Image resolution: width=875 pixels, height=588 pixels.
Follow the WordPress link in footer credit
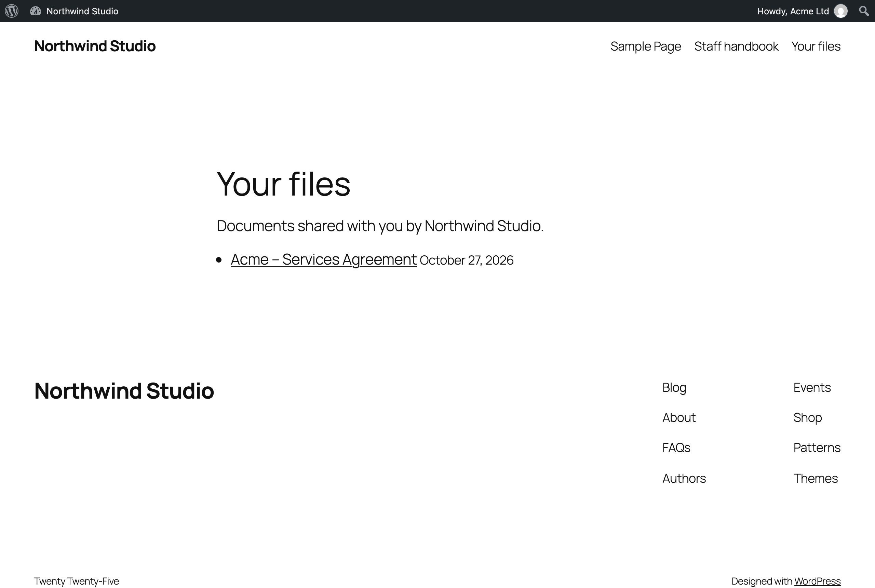pos(817,581)
